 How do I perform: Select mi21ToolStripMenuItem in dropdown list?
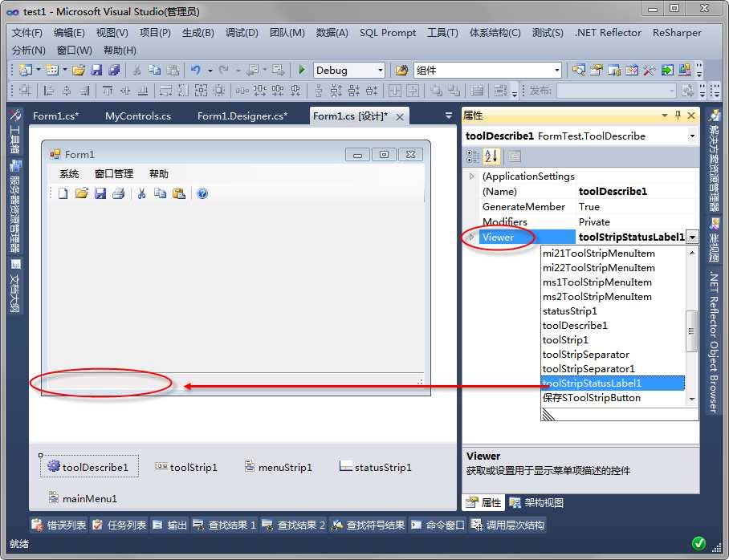[613, 254]
